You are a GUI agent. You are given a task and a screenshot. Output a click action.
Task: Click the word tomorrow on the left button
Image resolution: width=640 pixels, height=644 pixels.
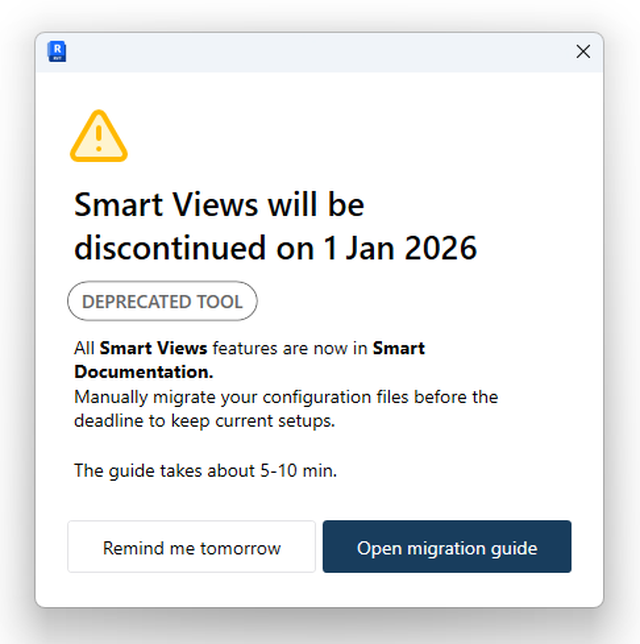point(240,548)
